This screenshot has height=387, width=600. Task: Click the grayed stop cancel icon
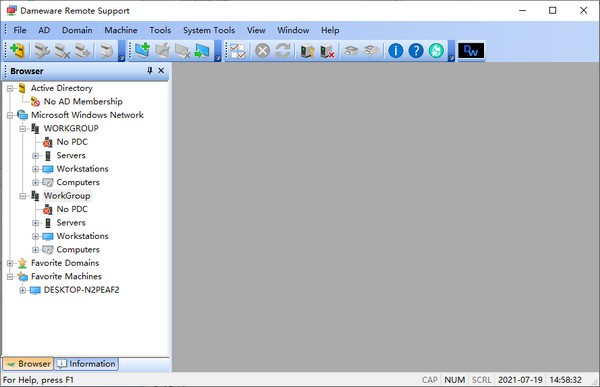(x=262, y=51)
